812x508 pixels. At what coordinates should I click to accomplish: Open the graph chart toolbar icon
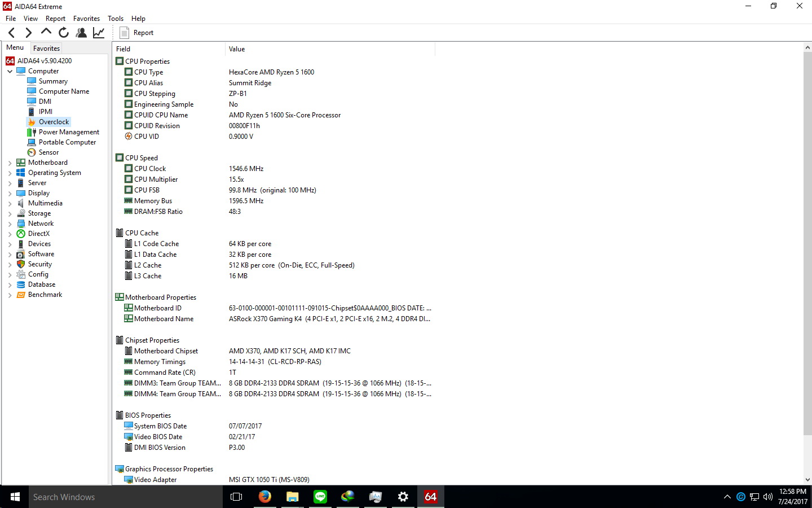pos(99,33)
